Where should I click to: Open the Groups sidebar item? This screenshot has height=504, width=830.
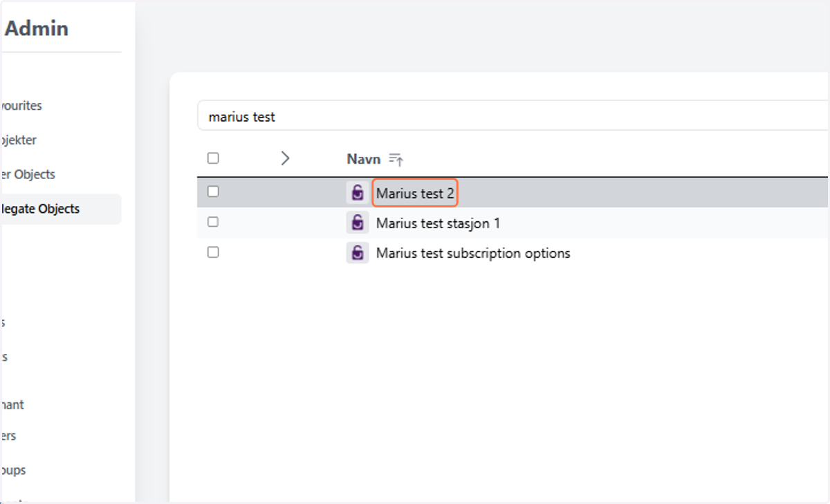[13, 470]
